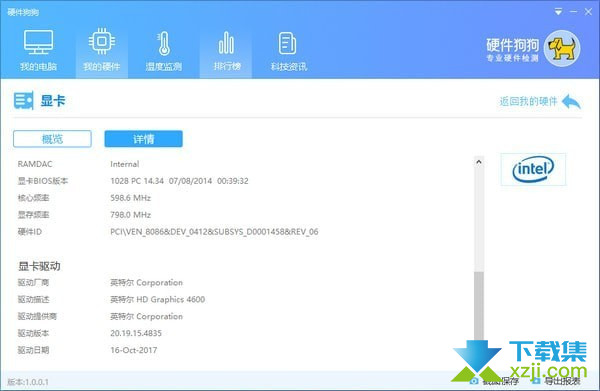Switch to the 详情 tab
The image size is (600, 391).
coord(143,138)
